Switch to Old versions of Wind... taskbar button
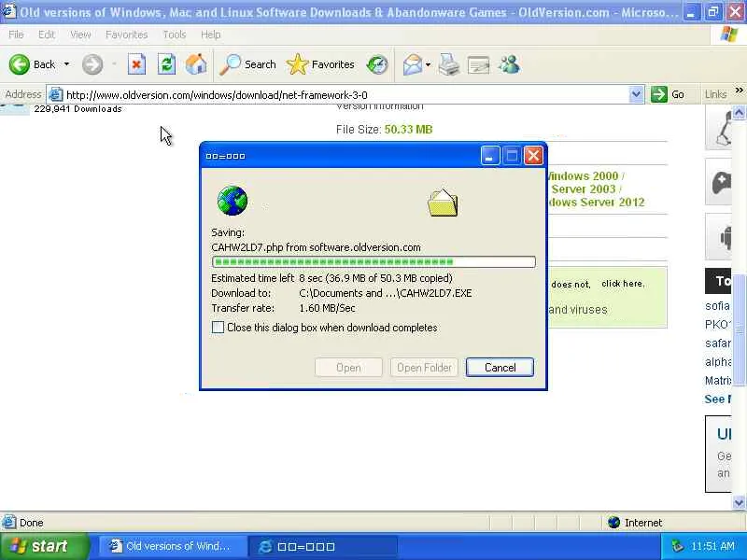 click(x=172, y=546)
